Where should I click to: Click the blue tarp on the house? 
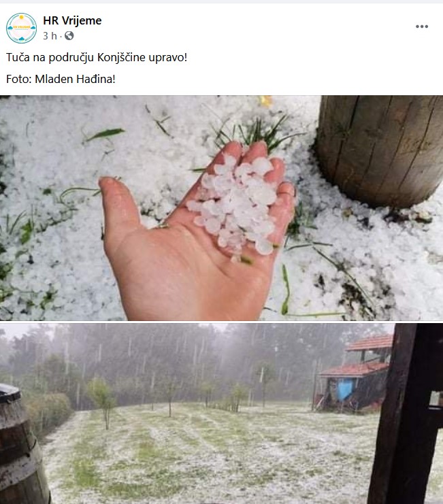click(344, 390)
